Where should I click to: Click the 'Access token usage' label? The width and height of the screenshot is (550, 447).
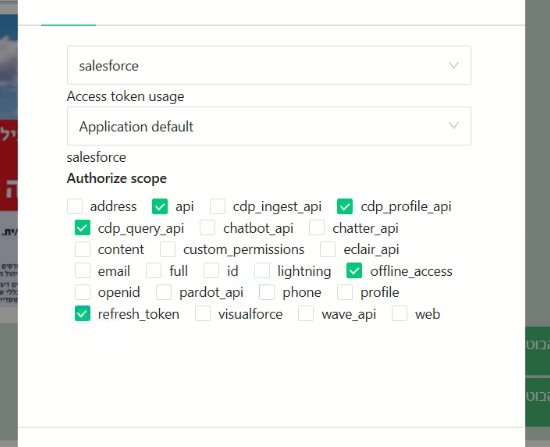(125, 96)
